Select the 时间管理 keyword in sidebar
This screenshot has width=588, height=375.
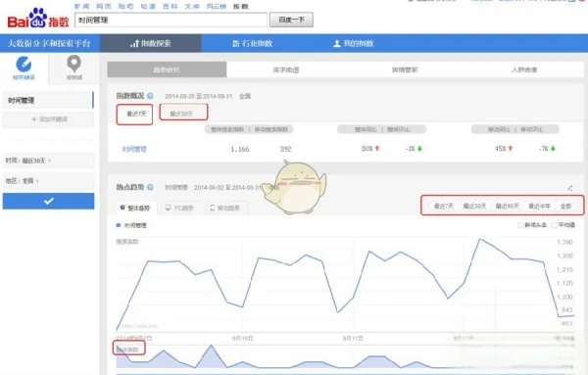(48, 100)
